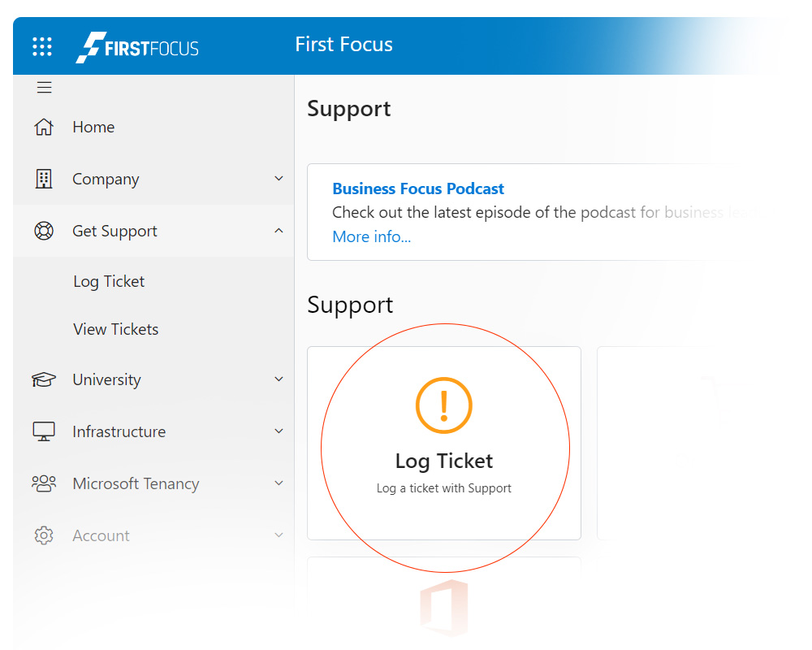Image resolution: width=812 pixels, height=650 pixels.
Task: Expand the Microsoft Tenancy chevron
Action: point(279,483)
